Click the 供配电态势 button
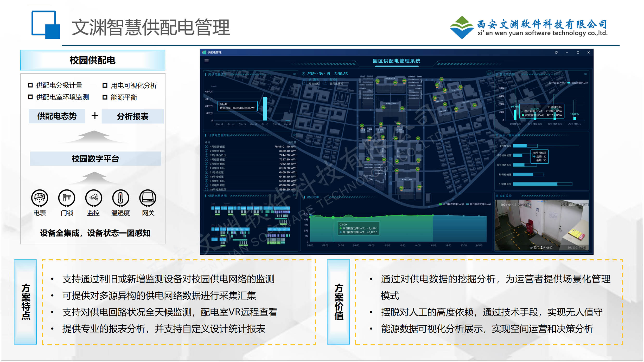The height and width of the screenshot is (362, 644). pos(57,116)
